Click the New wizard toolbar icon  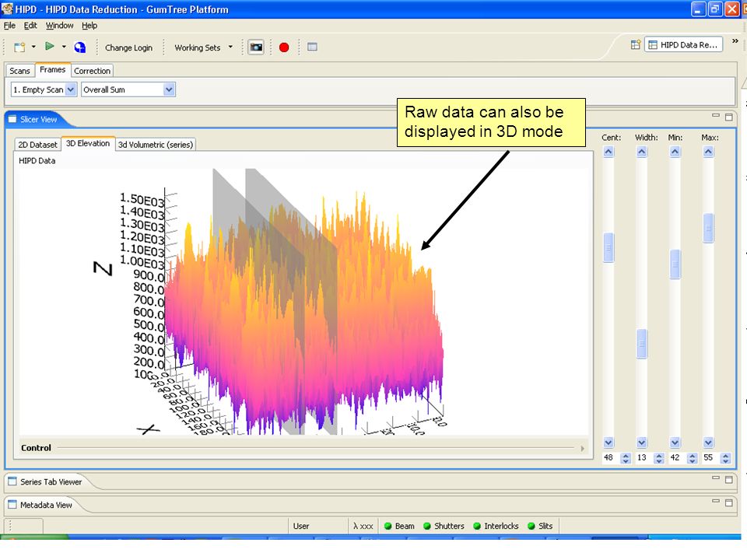[x=19, y=47]
